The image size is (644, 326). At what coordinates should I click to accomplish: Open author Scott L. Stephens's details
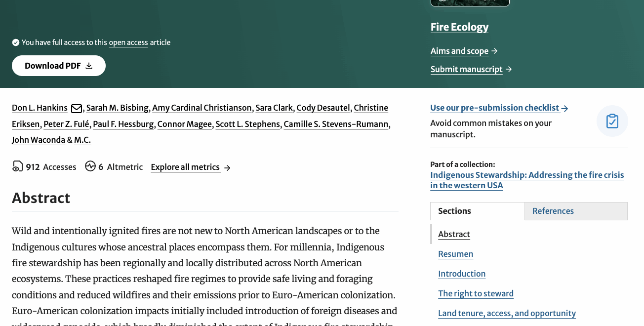click(x=247, y=124)
